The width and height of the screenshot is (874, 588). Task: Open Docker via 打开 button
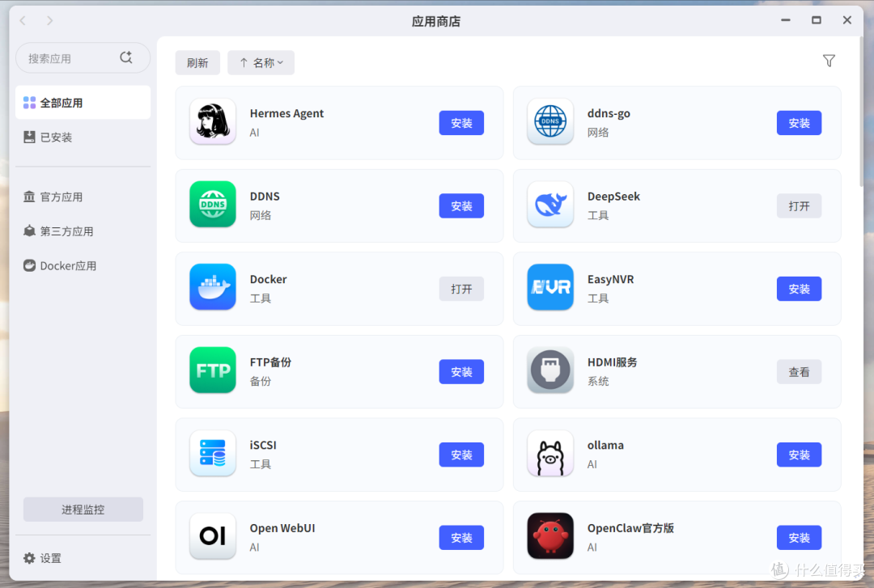coord(461,290)
